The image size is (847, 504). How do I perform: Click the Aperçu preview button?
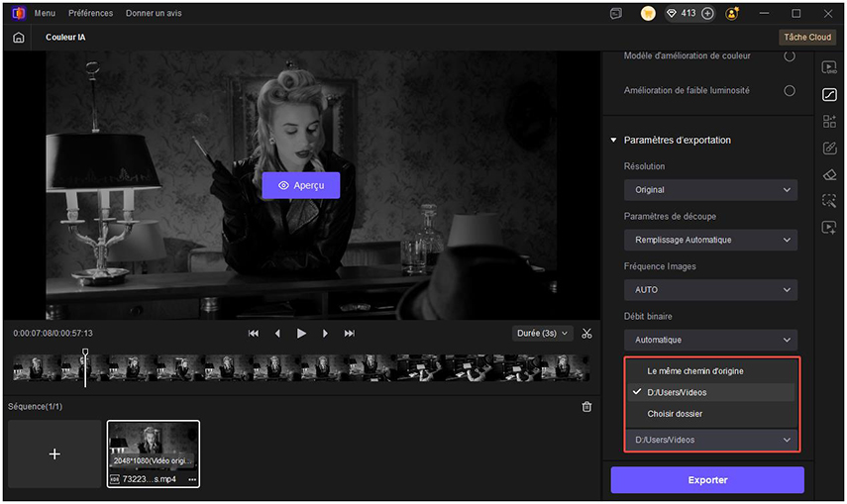point(301,185)
